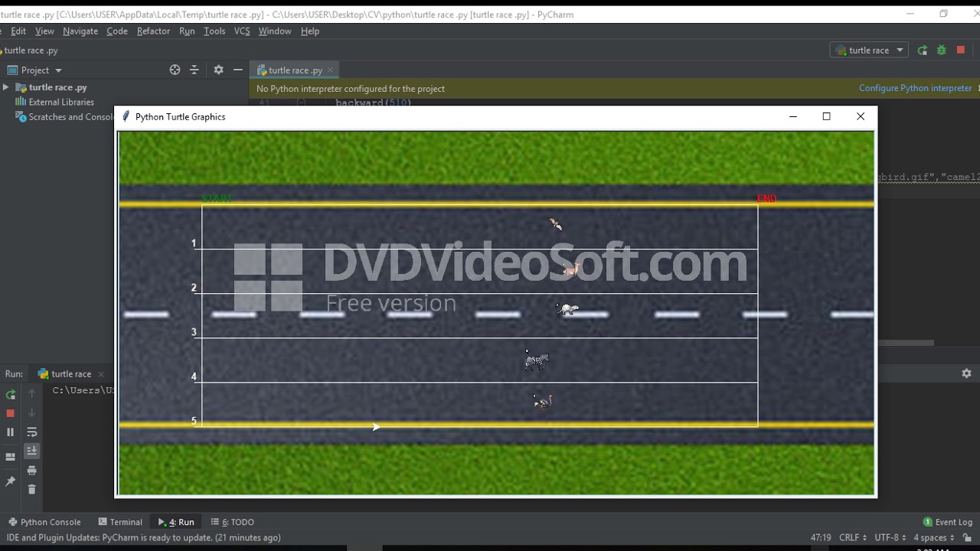Click the locate-in-project target icon
The height and width of the screenshot is (551, 980).
tap(175, 70)
